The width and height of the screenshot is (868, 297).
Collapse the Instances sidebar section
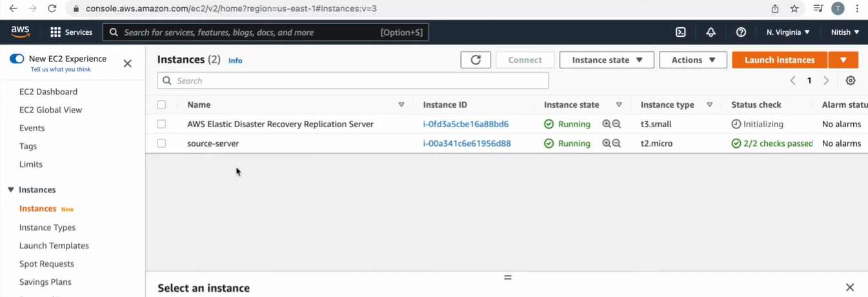pos(11,190)
